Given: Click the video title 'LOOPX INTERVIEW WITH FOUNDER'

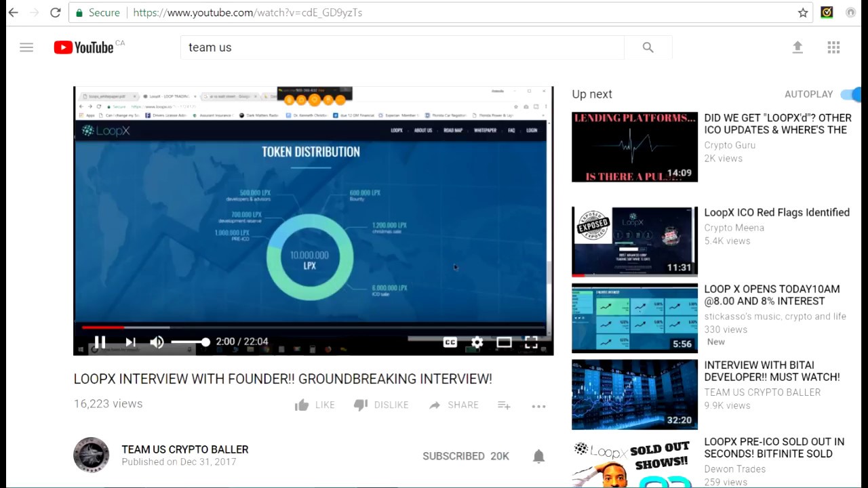Looking at the screenshot, I should [283, 379].
